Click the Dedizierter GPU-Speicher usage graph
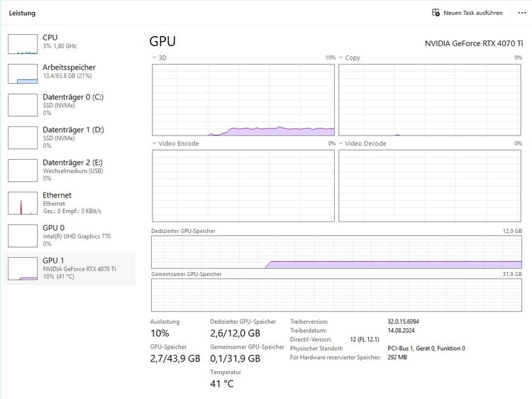This screenshot has height=399, width=532. 336,252
